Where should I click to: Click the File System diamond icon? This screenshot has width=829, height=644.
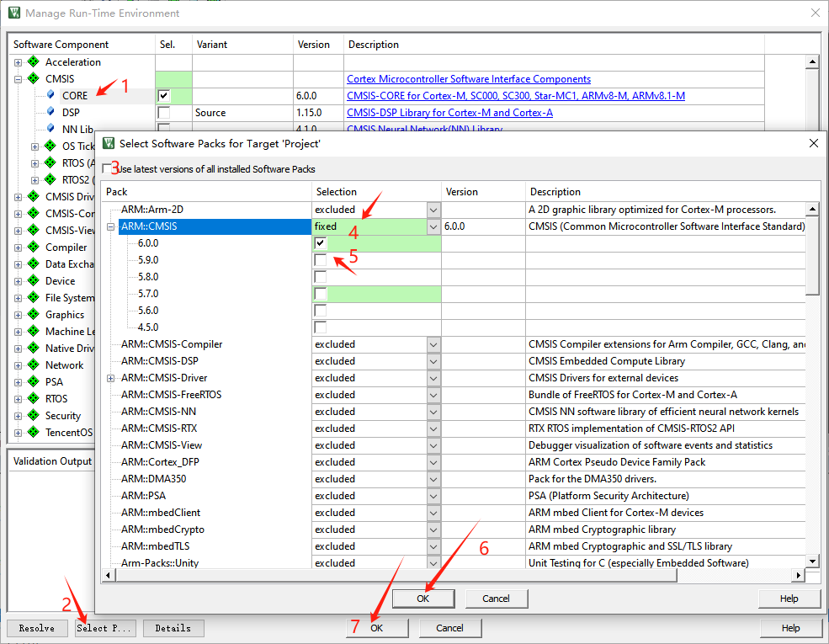click(x=34, y=298)
